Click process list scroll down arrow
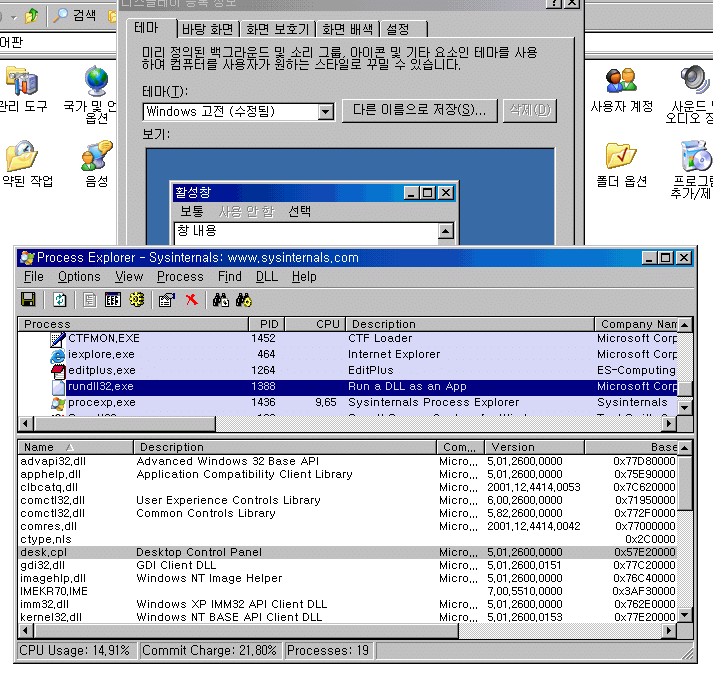713x680 pixels. pyautogui.click(x=685, y=408)
